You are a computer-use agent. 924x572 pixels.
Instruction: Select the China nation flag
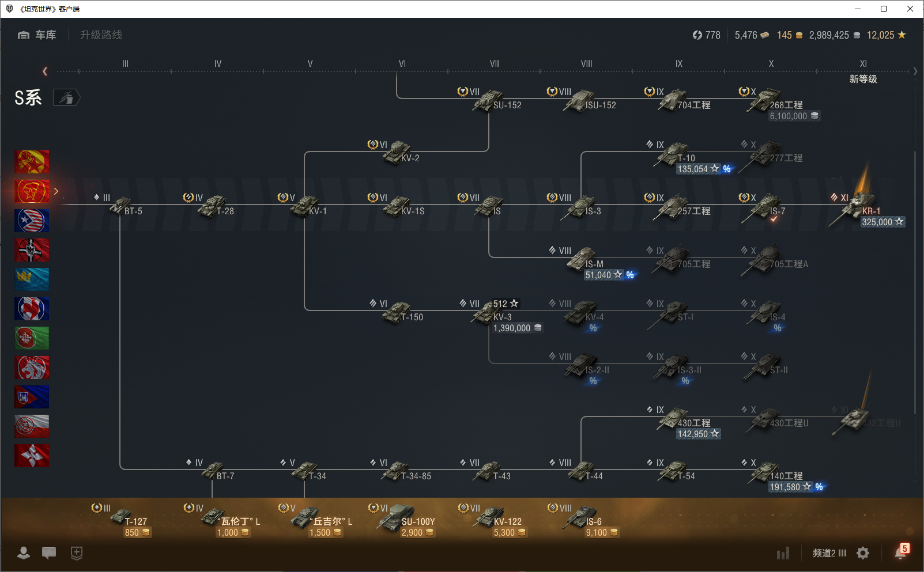tap(32, 162)
